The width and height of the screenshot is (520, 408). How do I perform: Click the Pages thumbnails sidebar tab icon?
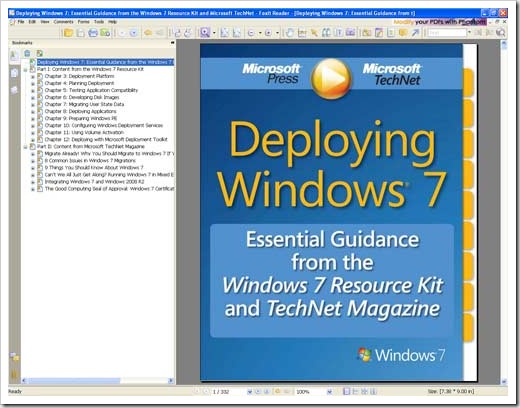(14, 73)
